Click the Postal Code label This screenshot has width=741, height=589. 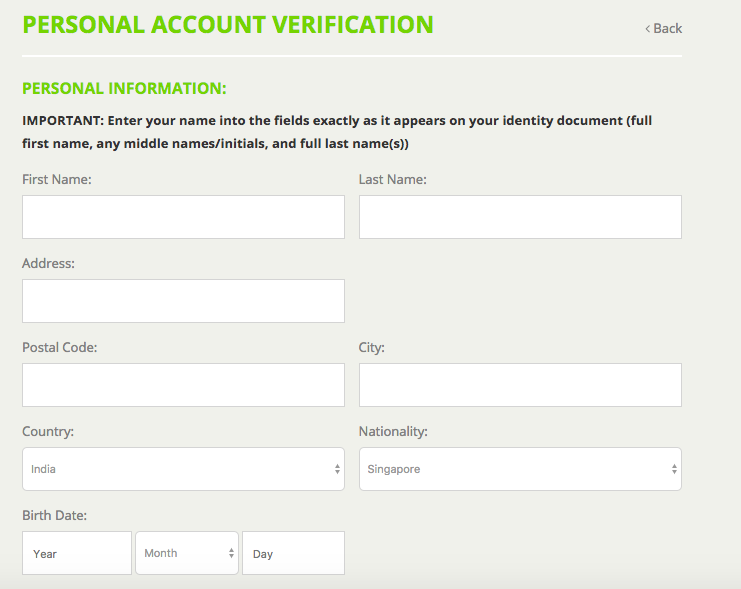pos(60,347)
